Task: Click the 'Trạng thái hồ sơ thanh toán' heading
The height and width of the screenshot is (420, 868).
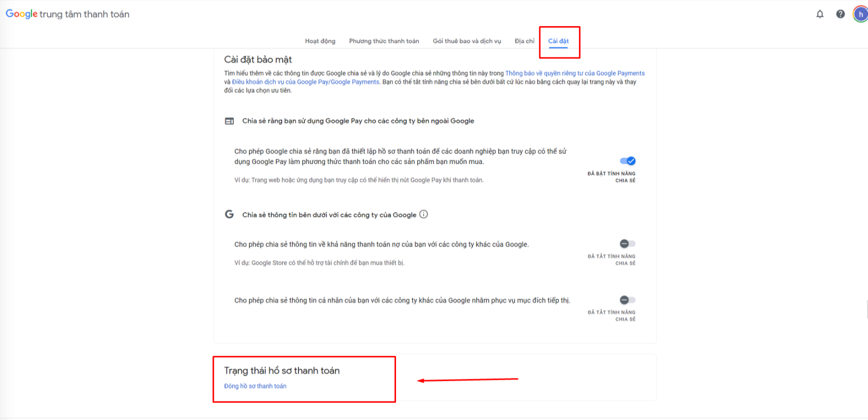Action: (x=282, y=371)
